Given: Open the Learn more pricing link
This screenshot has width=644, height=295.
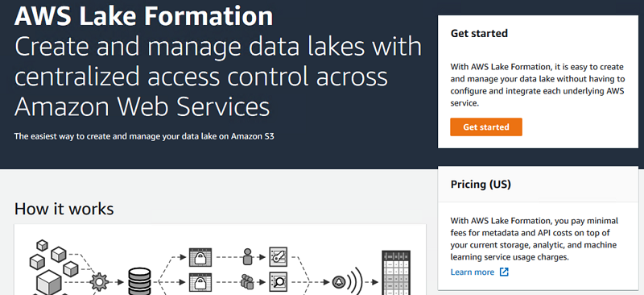Looking at the screenshot, I should pyautogui.click(x=473, y=272).
